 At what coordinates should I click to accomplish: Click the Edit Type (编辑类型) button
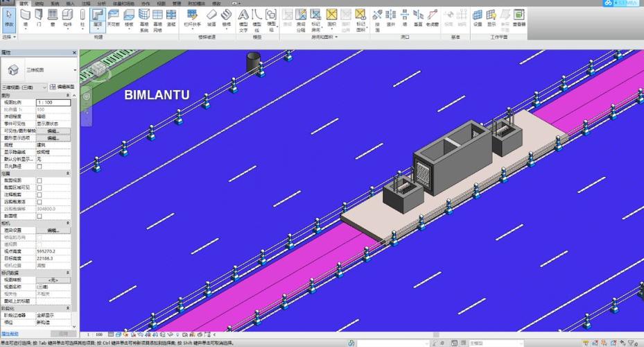click(62, 87)
